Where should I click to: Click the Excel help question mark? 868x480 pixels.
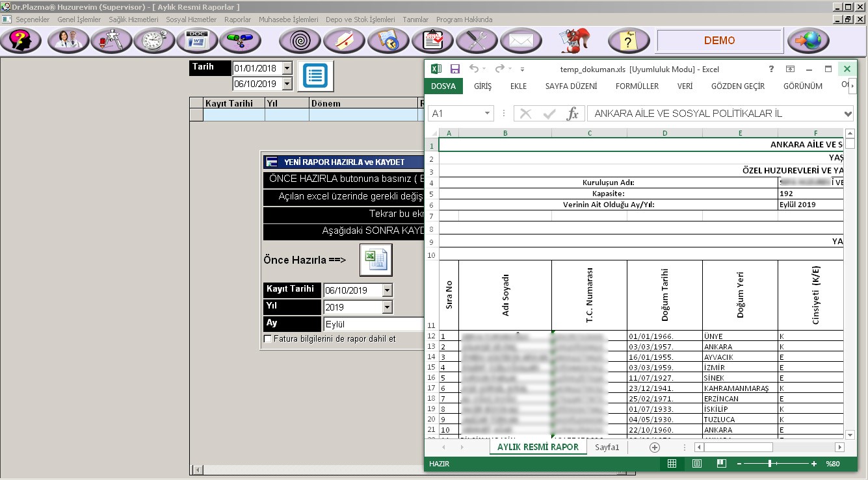click(x=771, y=69)
